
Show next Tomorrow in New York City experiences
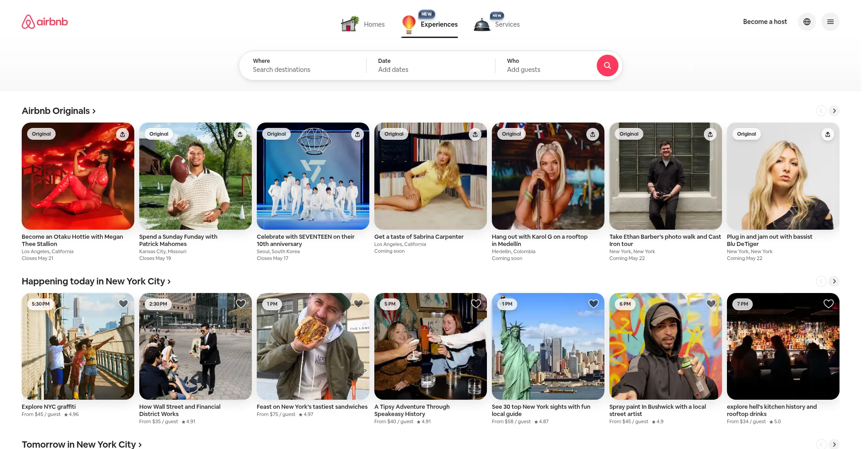click(834, 444)
